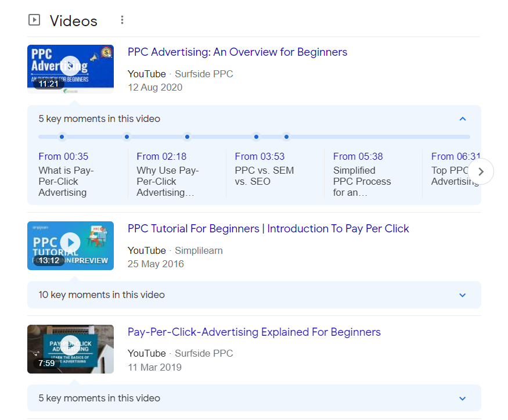The image size is (508, 420).
Task: Select 'PPC vs. SEM vs. SEO' moment text
Action: 264,176
